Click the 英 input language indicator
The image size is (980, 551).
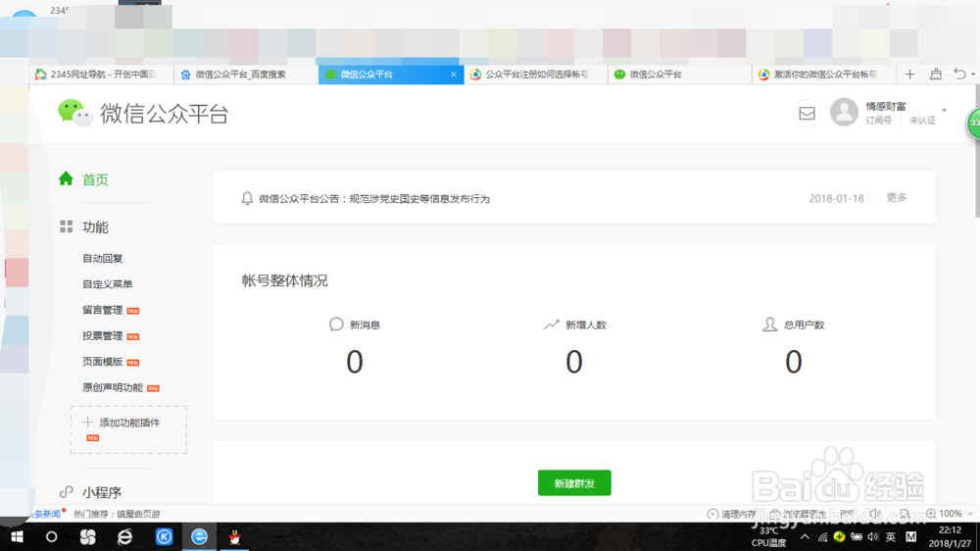click(x=891, y=536)
